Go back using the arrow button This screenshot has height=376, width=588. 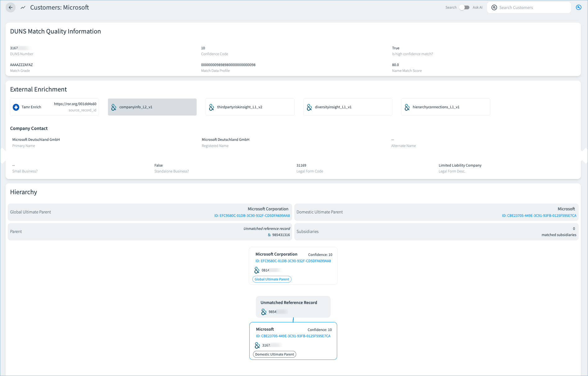coord(11,7)
